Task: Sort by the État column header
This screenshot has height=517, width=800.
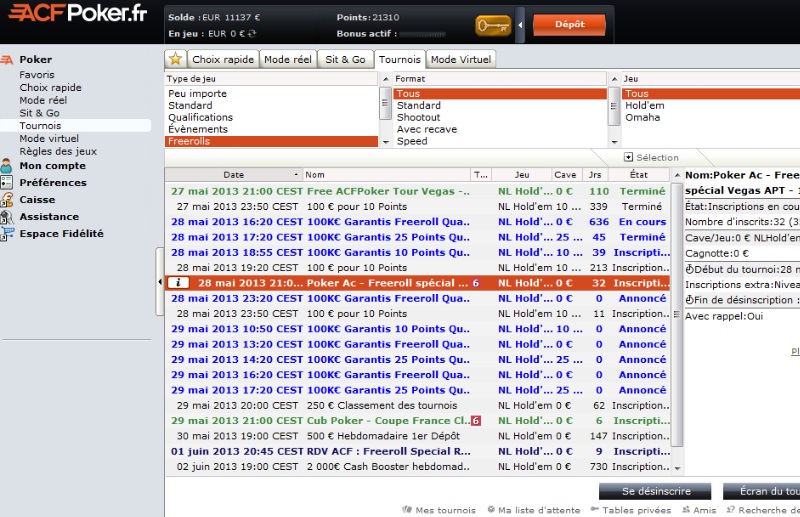Action: 639,175
